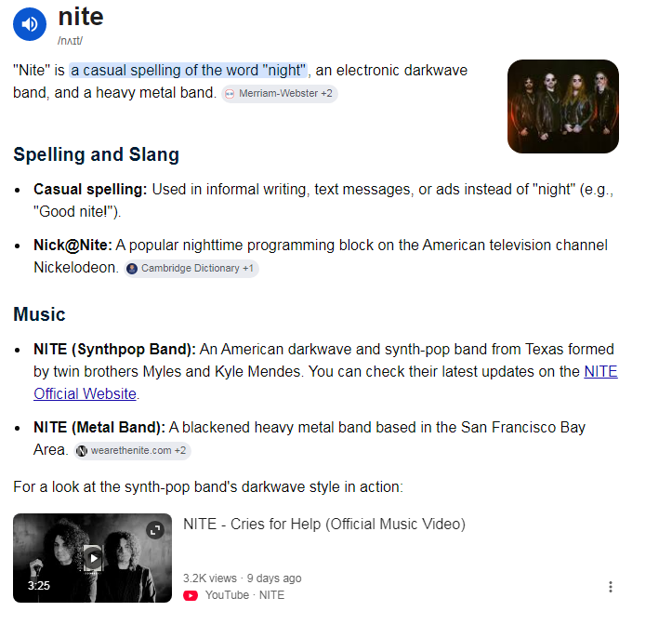Click the Merriam-Webster favicon icon
This screenshot has height=638, width=672.
click(230, 94)
